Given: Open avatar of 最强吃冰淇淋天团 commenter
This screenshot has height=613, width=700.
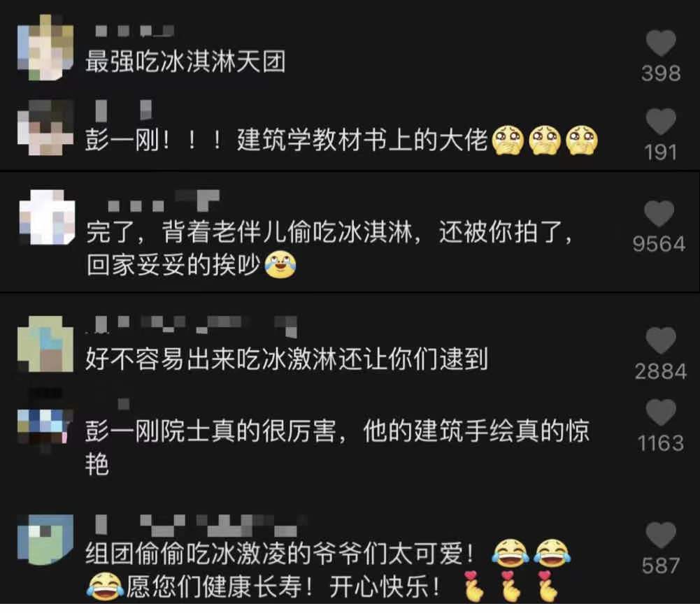Looking at the screenshot, I should coord(45,48).
